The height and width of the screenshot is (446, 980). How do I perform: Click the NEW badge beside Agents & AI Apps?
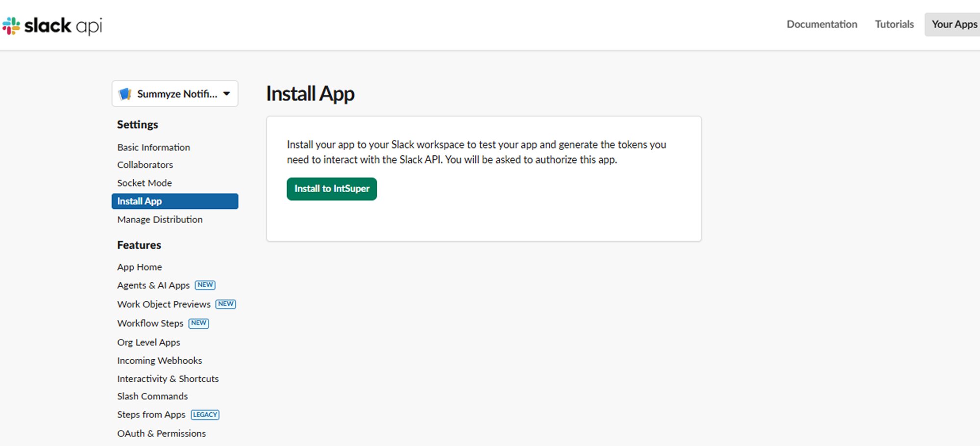(x=205, y=285)
